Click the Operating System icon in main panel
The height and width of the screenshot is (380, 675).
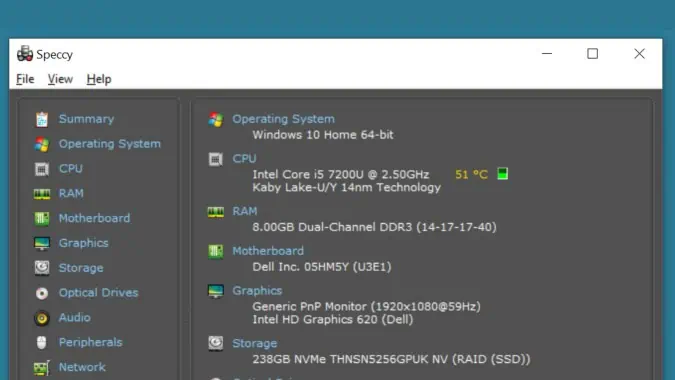(x=216, y=119)
